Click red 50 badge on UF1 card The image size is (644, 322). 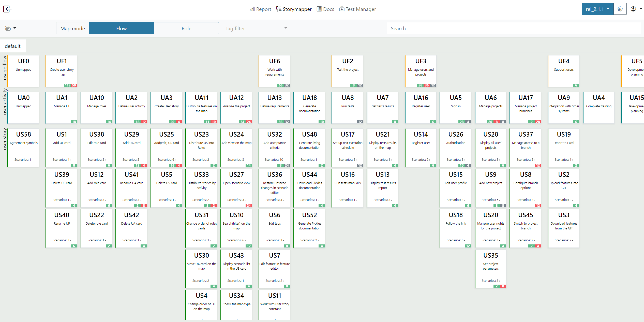click(x=74, y=85)
